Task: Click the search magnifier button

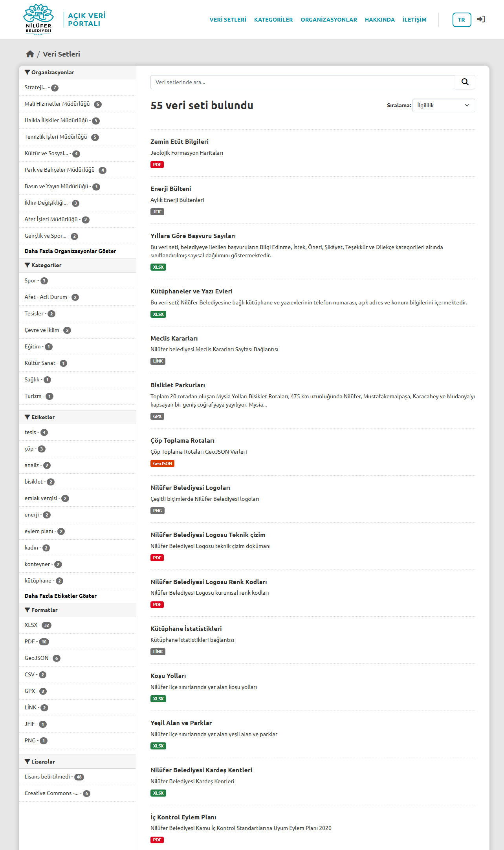Action: pyautogui.click(x=465, y=82)
